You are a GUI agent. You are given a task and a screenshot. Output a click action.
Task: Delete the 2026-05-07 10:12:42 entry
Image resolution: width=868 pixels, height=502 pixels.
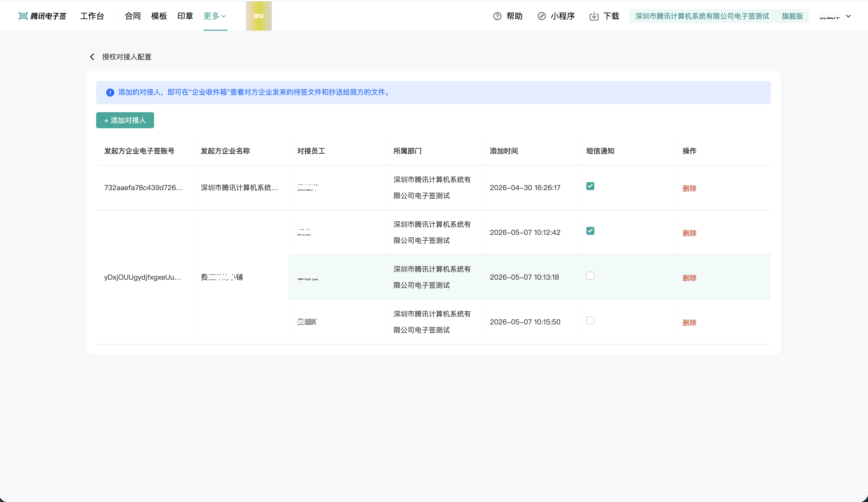click(690, 233)
